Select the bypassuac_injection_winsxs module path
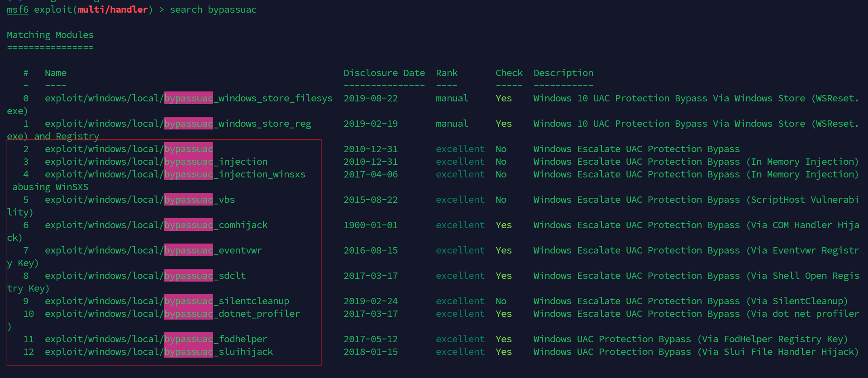Screen dimensions: 868x378 point(175,174)
